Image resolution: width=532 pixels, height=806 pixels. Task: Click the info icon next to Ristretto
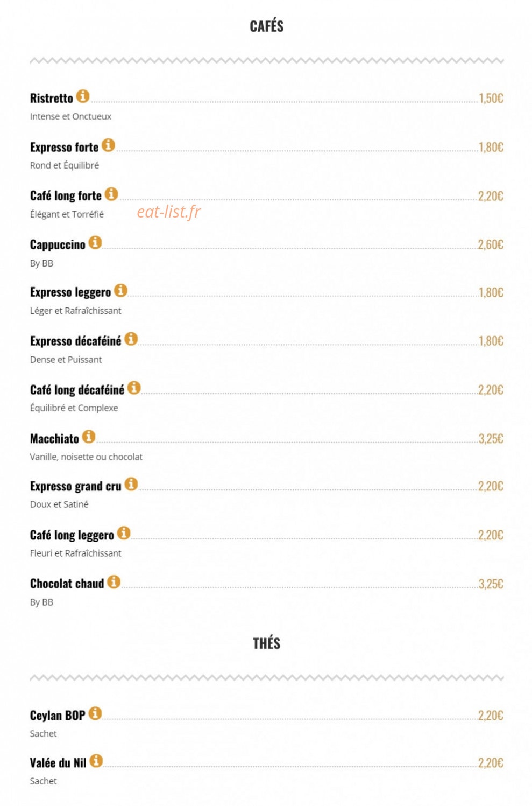82,96
